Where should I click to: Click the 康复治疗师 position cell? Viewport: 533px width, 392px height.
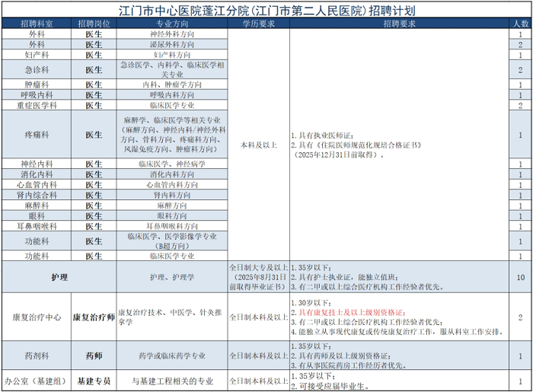(94, 317)
